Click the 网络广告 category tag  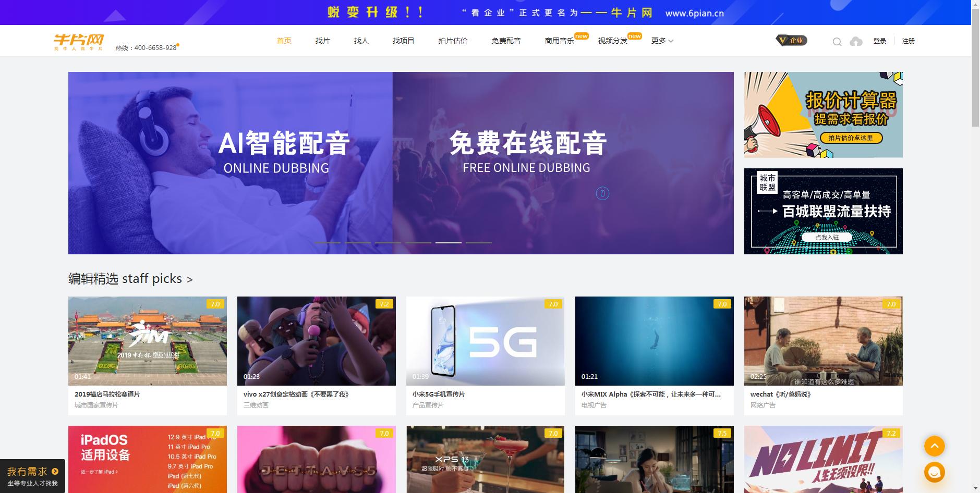coord(763,405)
